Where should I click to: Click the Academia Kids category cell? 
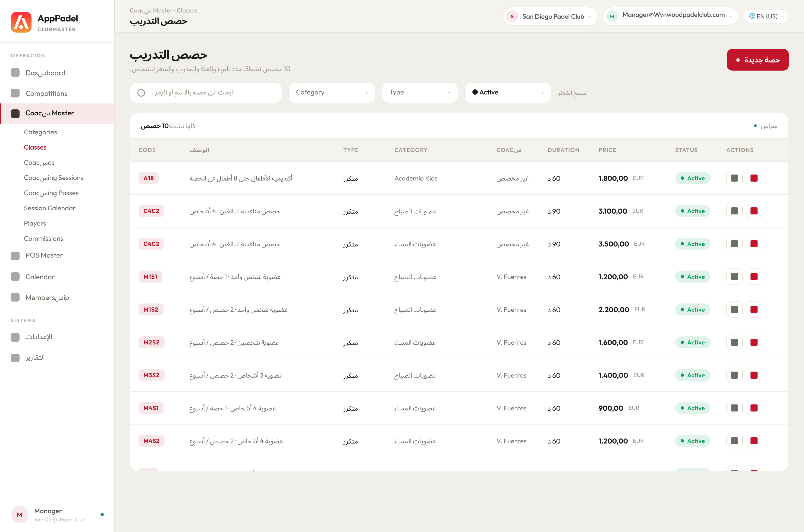point(416,179)
